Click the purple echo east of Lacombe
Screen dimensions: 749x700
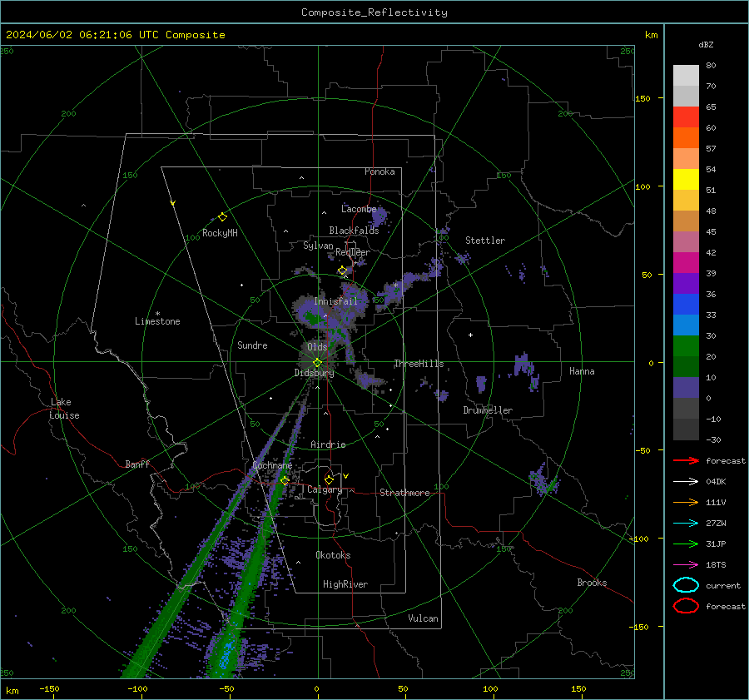point(379,217)
